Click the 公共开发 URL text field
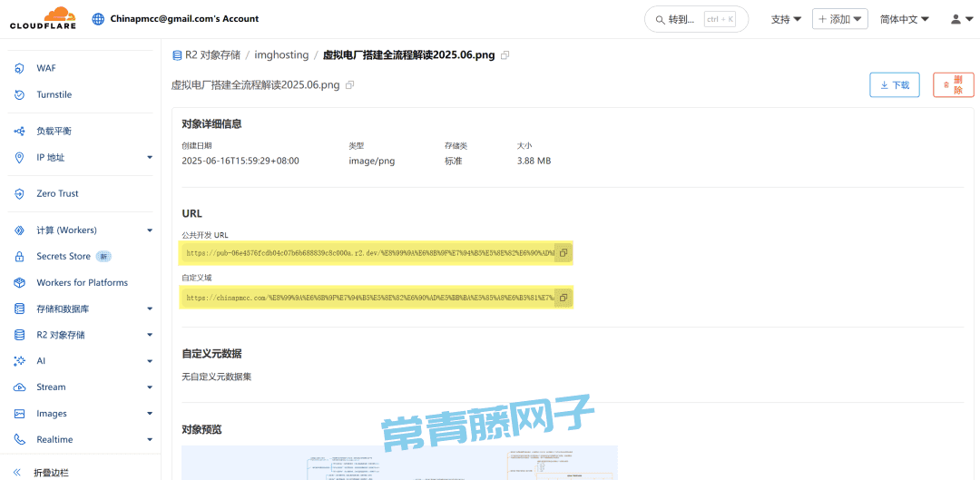 coord(368,253)
